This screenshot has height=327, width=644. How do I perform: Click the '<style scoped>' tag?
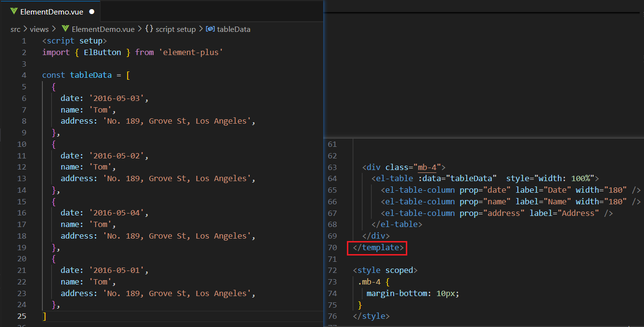tap(386, 270)
